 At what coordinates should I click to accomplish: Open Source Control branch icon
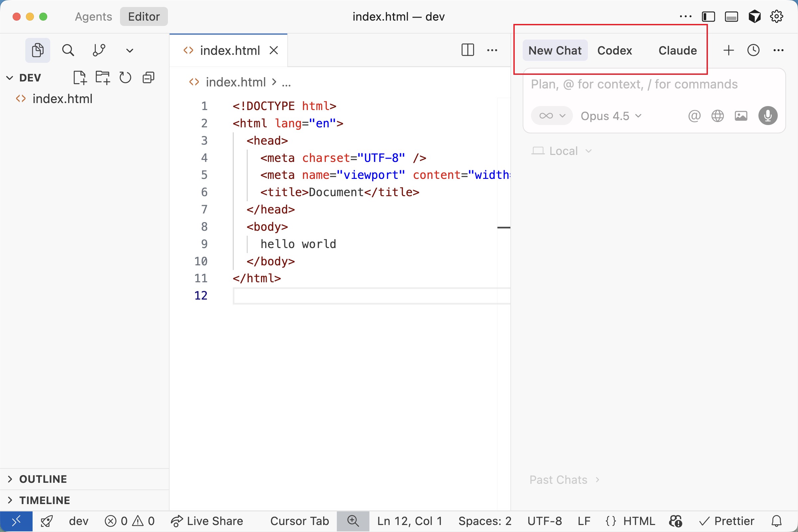point(99,50)
